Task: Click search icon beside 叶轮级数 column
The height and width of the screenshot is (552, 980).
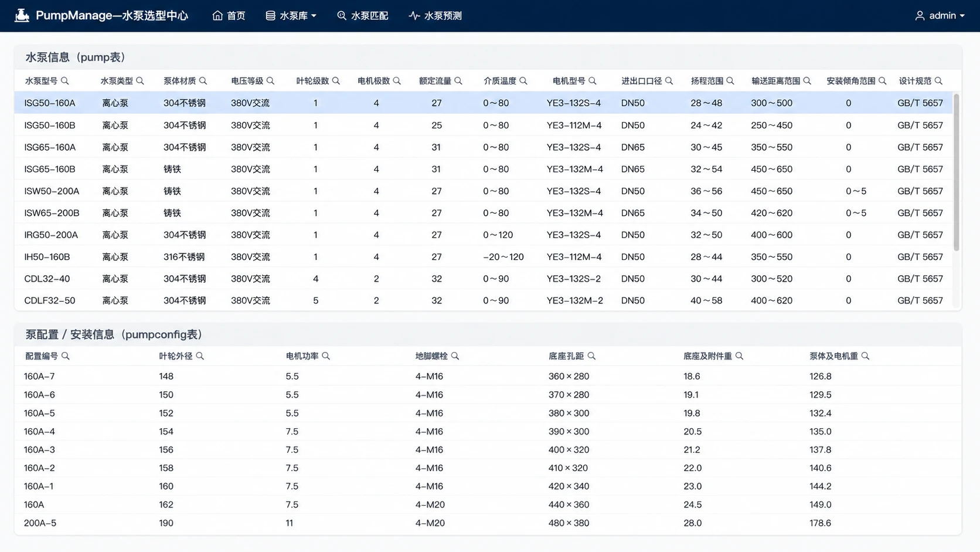Action: [336, 81]
